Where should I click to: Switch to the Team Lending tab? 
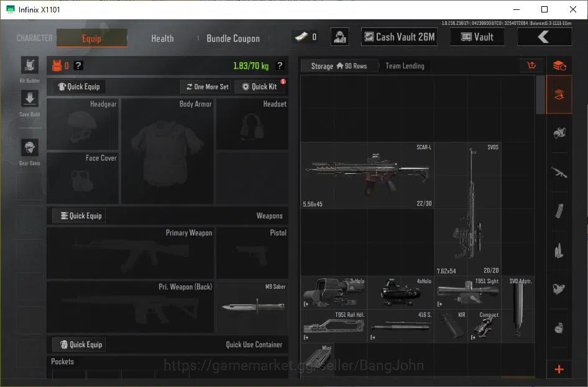click(x=405, y=66)
